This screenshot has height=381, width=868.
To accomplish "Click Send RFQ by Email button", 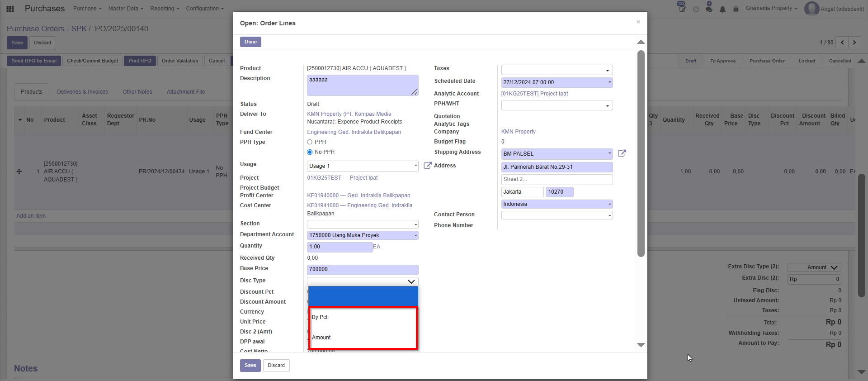I will (x=34, y=61).
